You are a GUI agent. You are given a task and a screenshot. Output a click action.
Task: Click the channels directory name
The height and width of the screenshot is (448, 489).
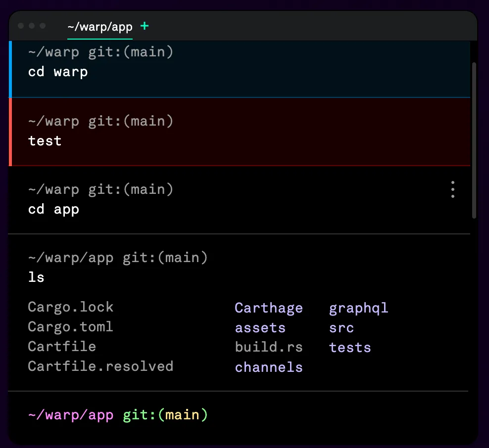(269, 367)
